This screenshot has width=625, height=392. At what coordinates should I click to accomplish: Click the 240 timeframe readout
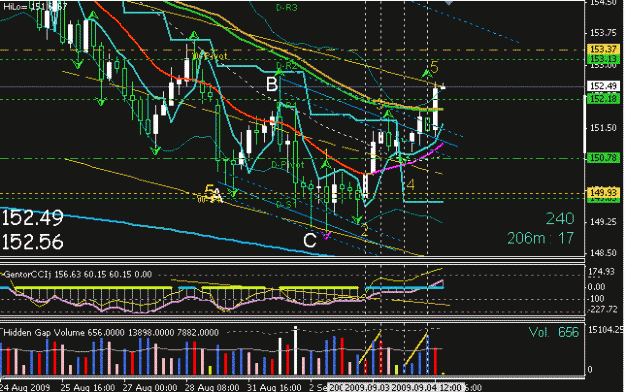point(560,219)
